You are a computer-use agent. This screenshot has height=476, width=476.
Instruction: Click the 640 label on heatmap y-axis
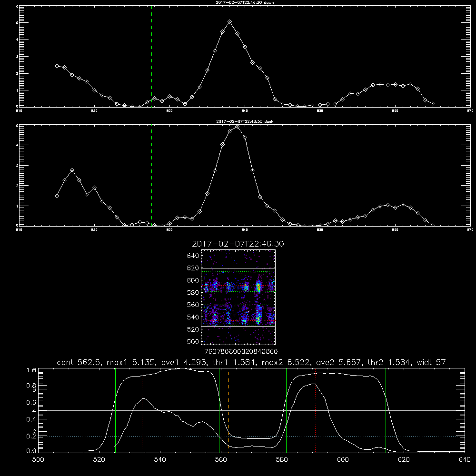(193, 256)
